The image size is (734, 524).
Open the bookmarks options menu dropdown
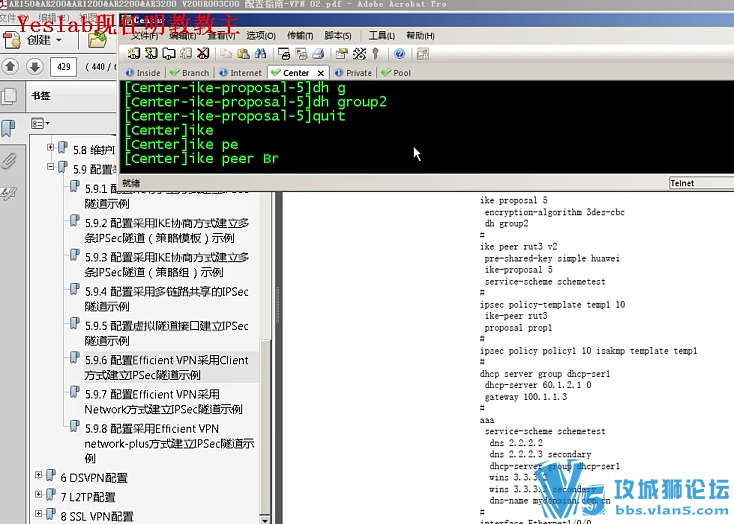pyautogui.click(x=40, y=123)
